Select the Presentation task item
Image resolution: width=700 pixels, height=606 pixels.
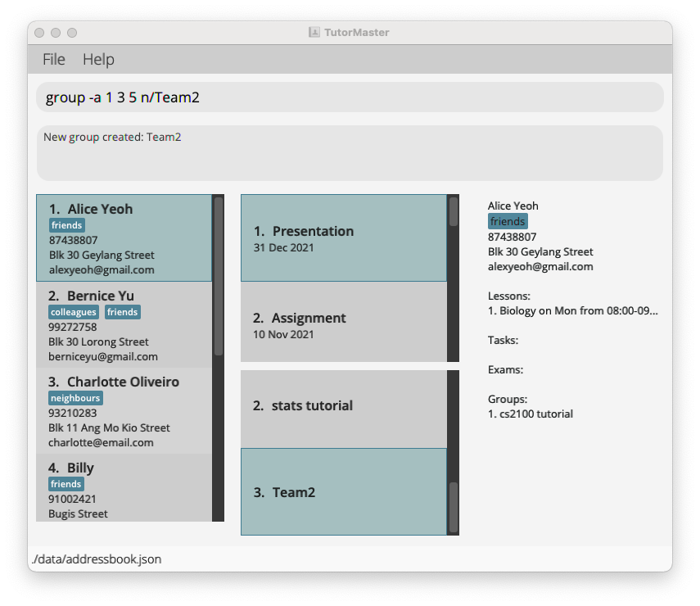pyautogui.click(x=343, y=237)
